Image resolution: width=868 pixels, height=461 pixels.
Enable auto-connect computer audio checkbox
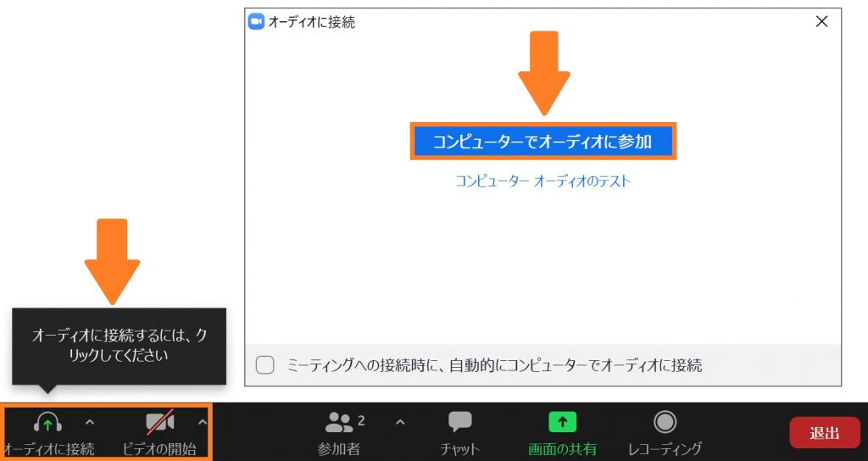coord(264,365)
